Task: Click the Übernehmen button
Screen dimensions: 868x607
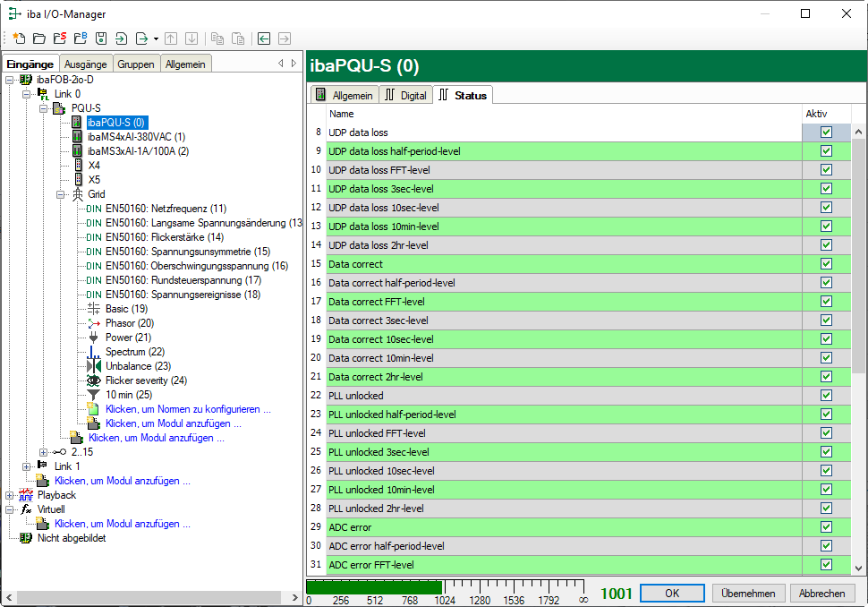Action: pyautogui.click(x=748, y=594)
